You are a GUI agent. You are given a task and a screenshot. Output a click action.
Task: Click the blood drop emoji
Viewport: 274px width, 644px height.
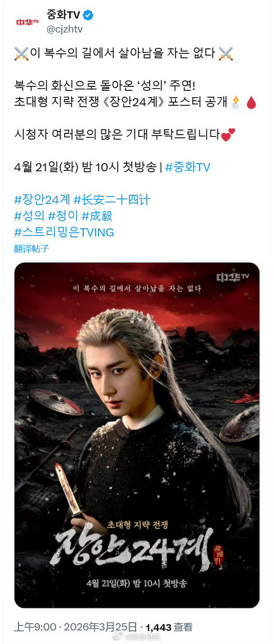[x=250, y=103]
